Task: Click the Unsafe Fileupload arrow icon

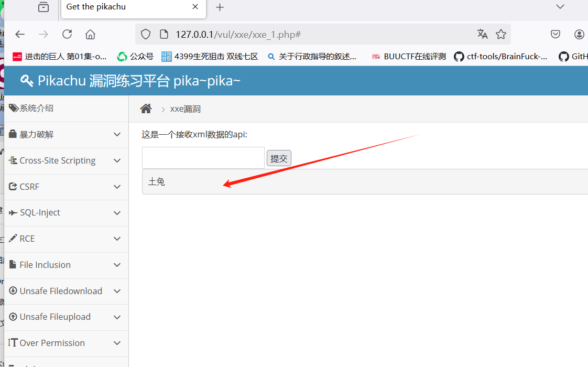Action: [x=13, y=317]
